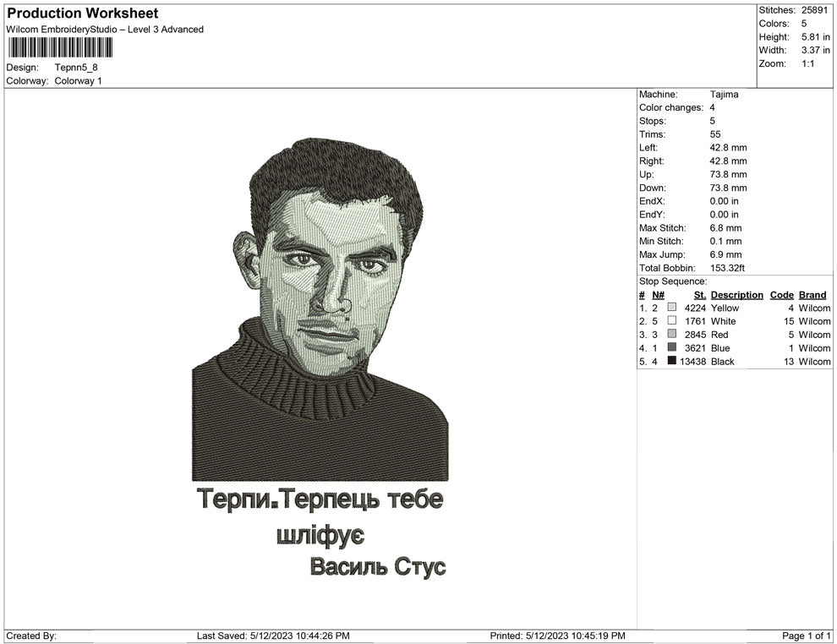Click the Min Stitch value '0.1 mm'
This screenshot has height=644, width=837.
(725, 241)
